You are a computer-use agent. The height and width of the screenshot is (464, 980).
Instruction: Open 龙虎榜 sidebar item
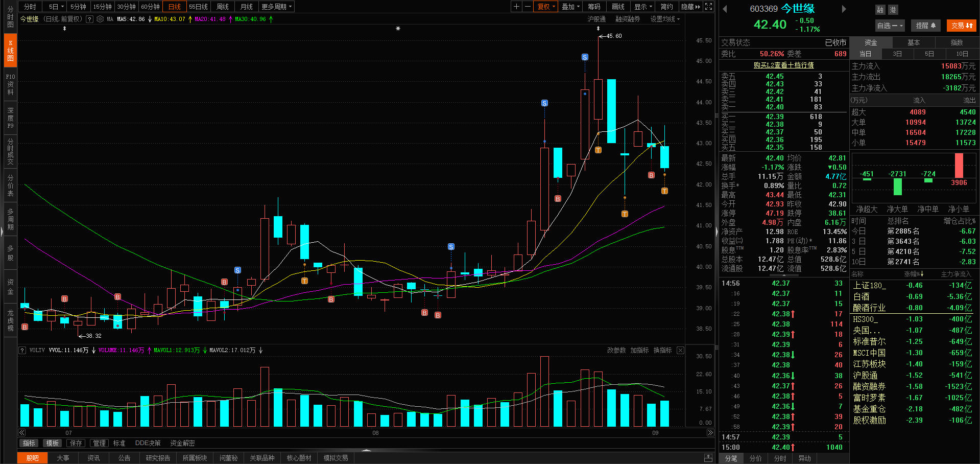click(10, 320)
